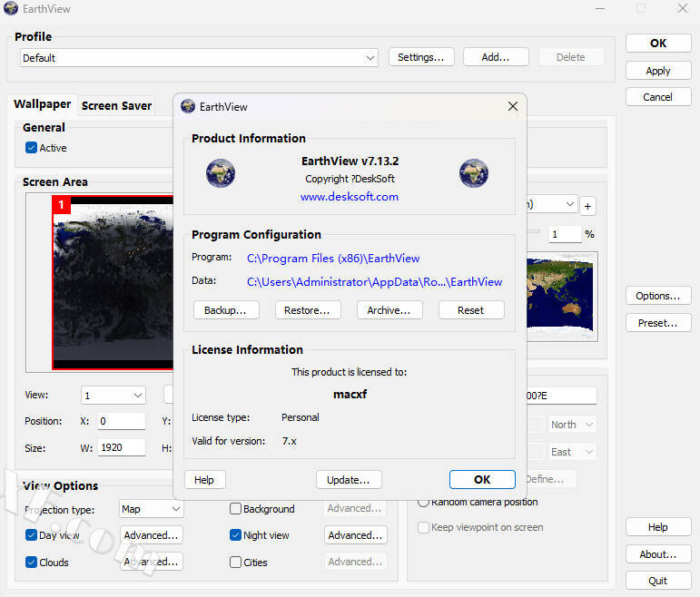The width and height of the screenshot is (700, 597).
Task: Click the left globe icon in Product Information
Action: [220, 173]
